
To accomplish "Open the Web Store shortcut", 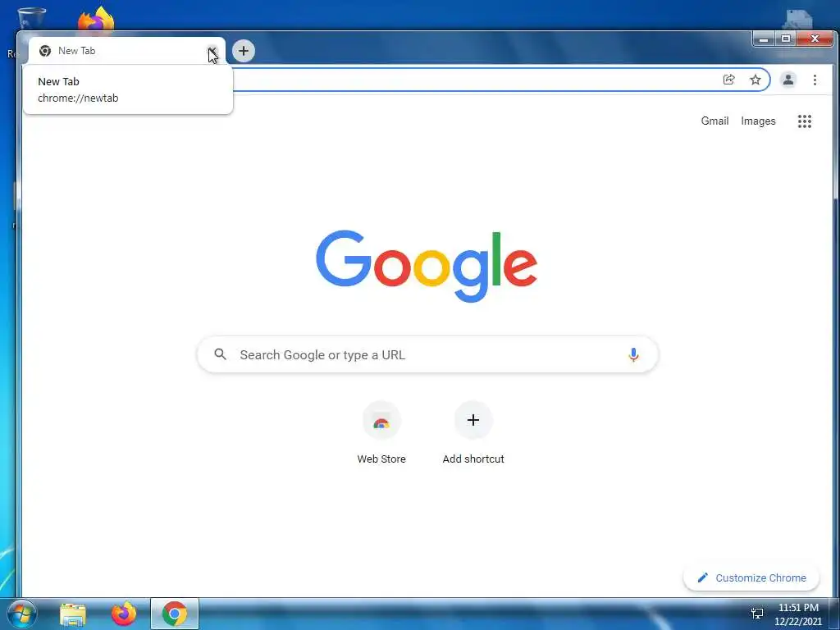I will coord(381,433).
